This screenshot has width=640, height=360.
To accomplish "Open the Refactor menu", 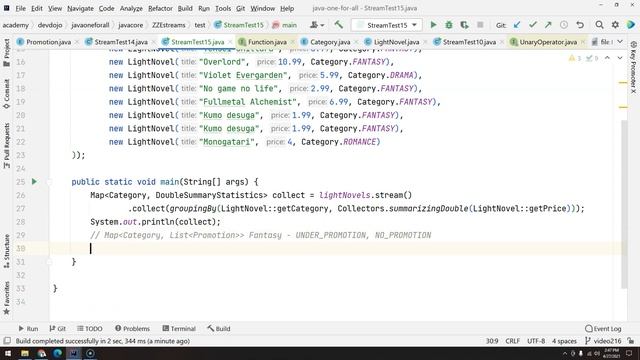I will [x=160, y=8].
